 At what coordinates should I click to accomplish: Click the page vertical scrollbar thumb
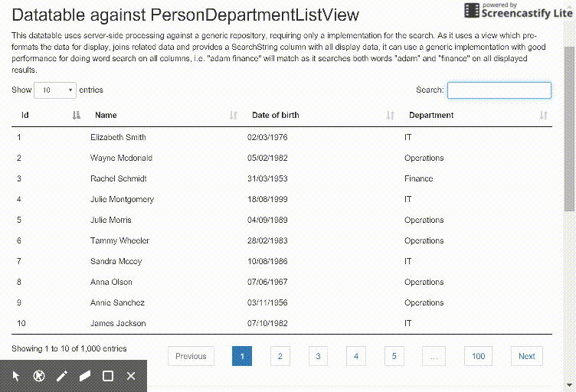coord(569,129)
